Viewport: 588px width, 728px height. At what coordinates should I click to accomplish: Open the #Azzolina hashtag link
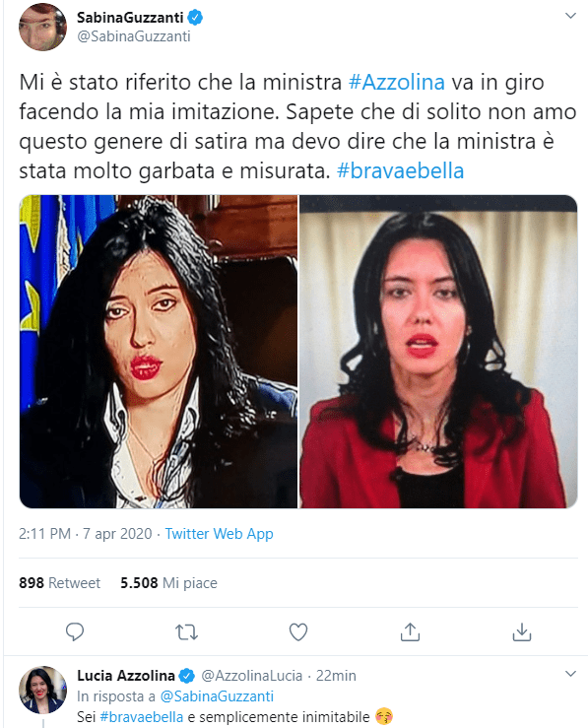click(397, 82)
